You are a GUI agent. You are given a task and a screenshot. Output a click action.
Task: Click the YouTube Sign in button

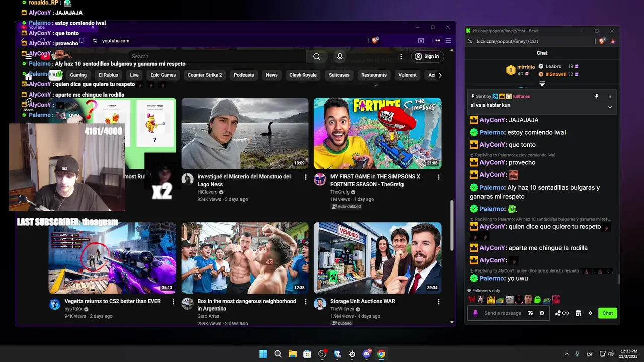[427, 57]
